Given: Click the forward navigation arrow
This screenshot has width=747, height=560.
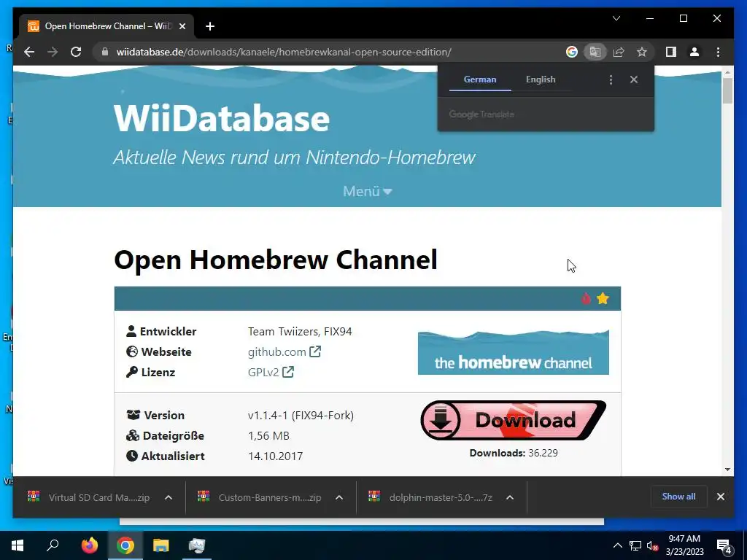Looking at the screenshot, I should pyautogui.click(x=53, y=52).
